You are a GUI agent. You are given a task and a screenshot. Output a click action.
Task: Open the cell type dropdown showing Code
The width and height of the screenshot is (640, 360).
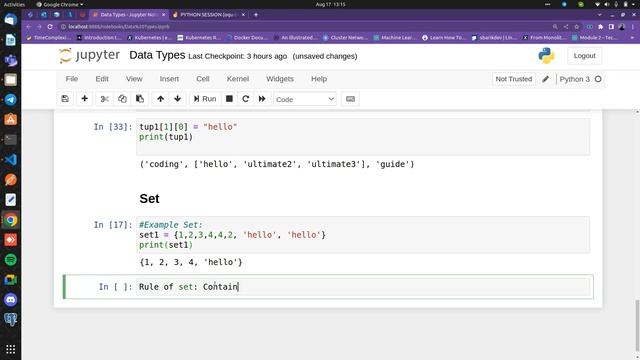click(x=305, y=99)
